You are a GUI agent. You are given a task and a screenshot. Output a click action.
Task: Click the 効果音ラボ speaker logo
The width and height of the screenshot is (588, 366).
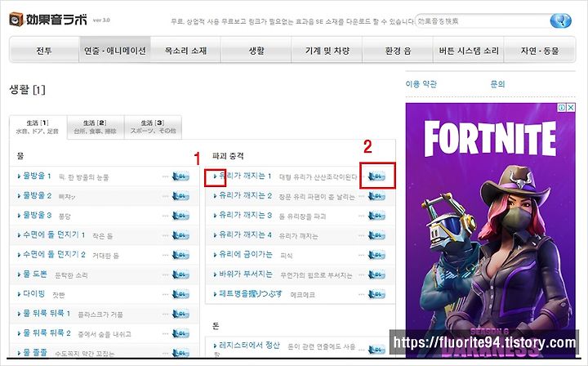click(16, 20)
